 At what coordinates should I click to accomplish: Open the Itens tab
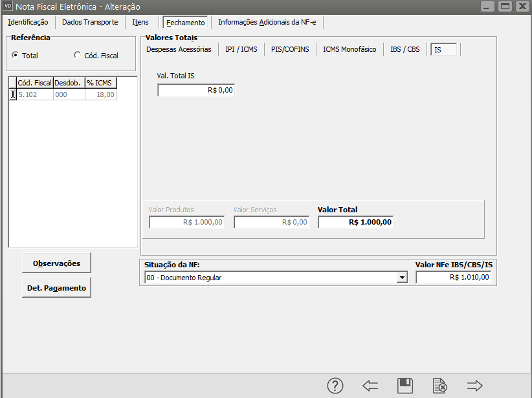pyautogui.click(x=140, y=22)
